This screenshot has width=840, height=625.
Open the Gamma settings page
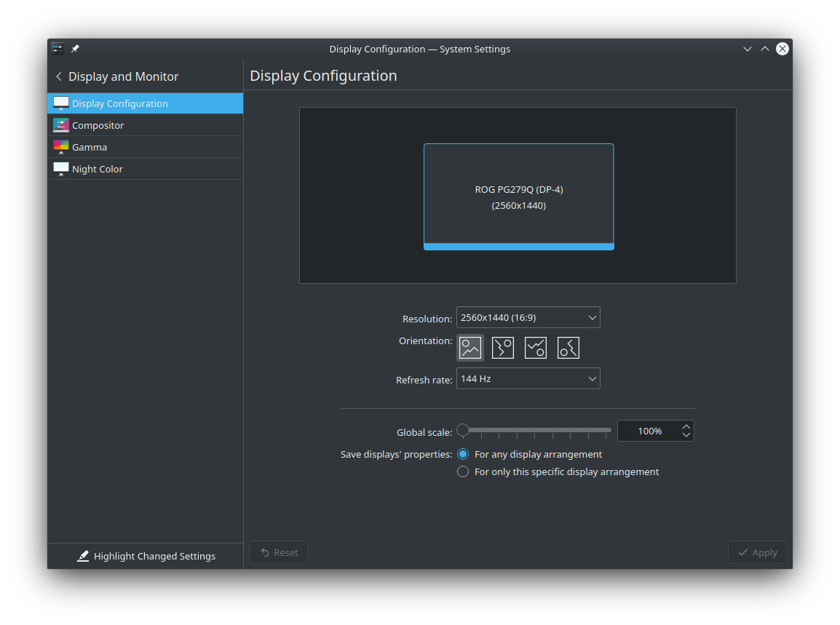(145, 147)
